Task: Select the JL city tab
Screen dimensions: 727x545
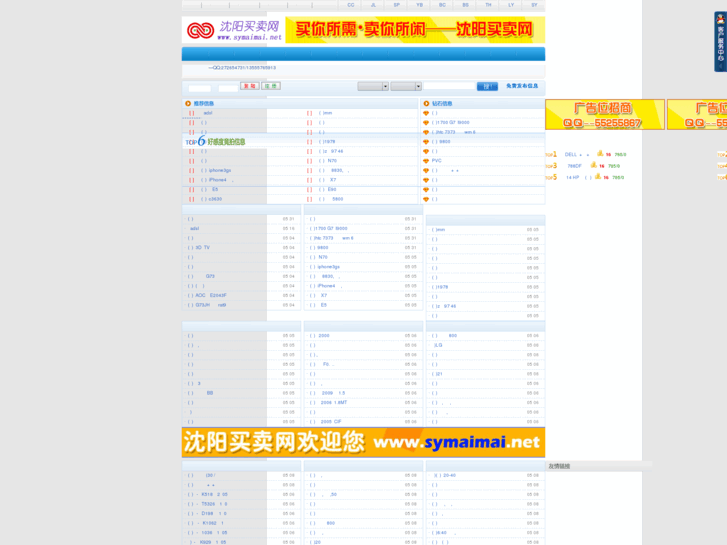Action: click(373, 5)
